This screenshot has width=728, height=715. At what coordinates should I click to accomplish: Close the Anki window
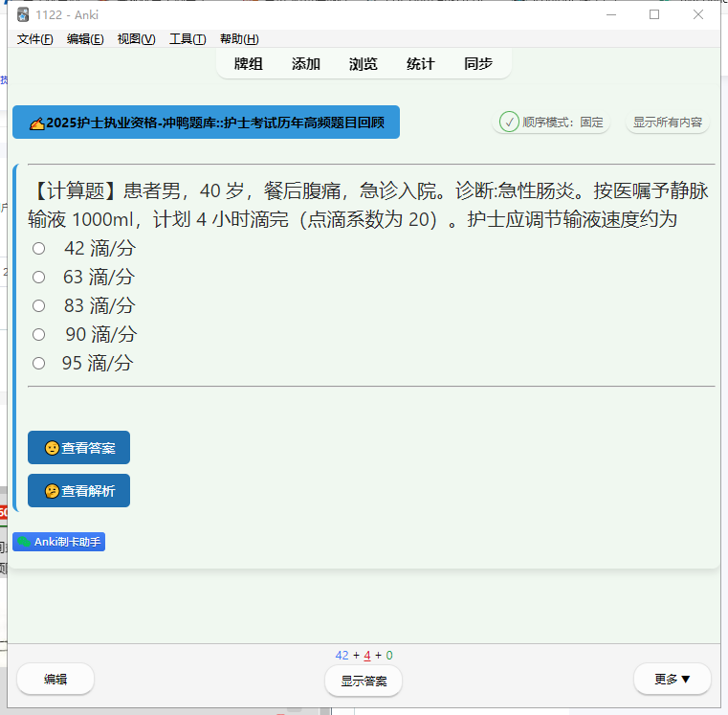697,15
